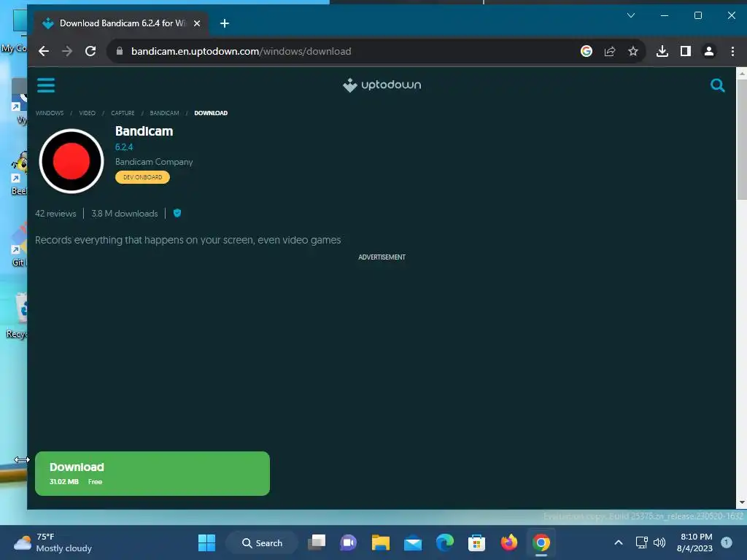Open the weather widget

(53, 542)
